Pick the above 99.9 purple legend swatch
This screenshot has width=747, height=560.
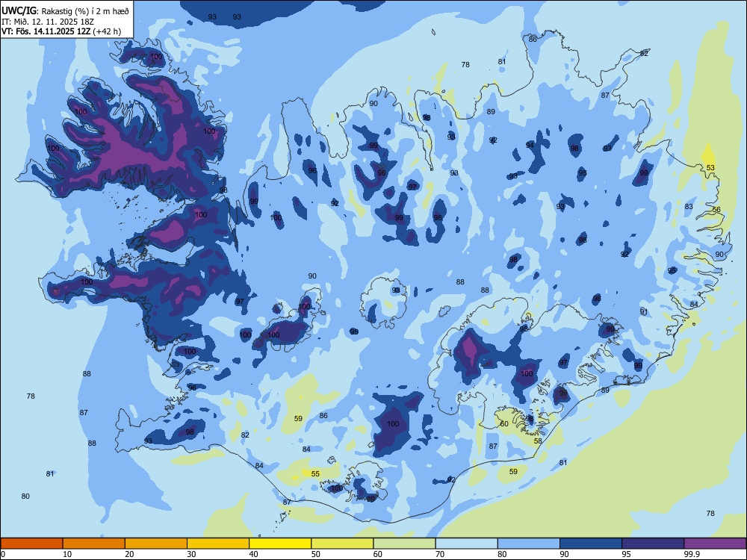click(x=715, y=544)
